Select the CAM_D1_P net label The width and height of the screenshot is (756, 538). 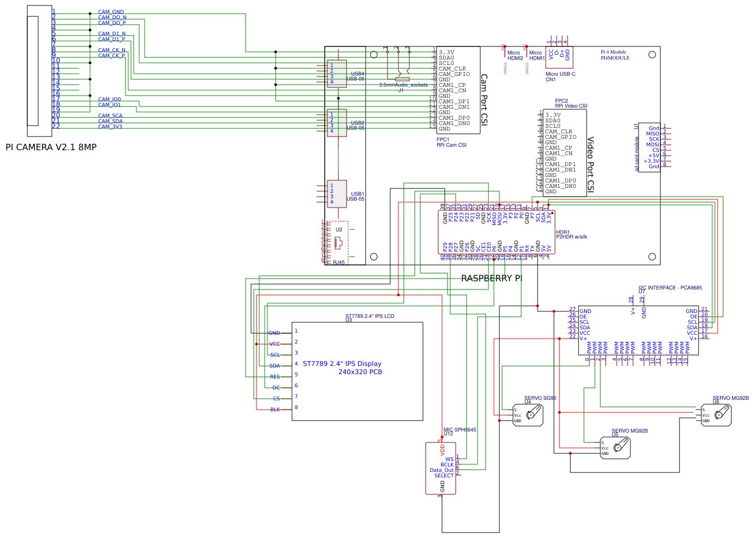(x=111, y=39)
